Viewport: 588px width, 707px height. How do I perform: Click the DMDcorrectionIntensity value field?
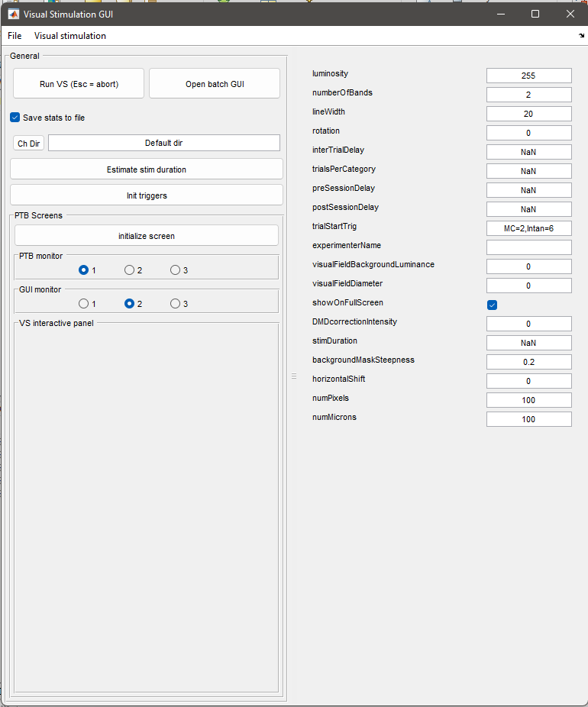529,324
